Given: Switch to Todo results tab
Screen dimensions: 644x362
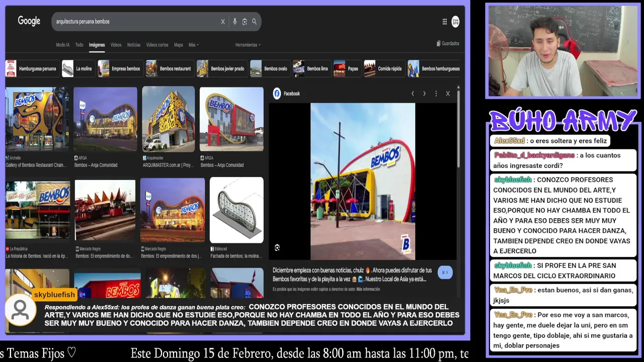Looking at the screenshot, I should coord(79,45).
